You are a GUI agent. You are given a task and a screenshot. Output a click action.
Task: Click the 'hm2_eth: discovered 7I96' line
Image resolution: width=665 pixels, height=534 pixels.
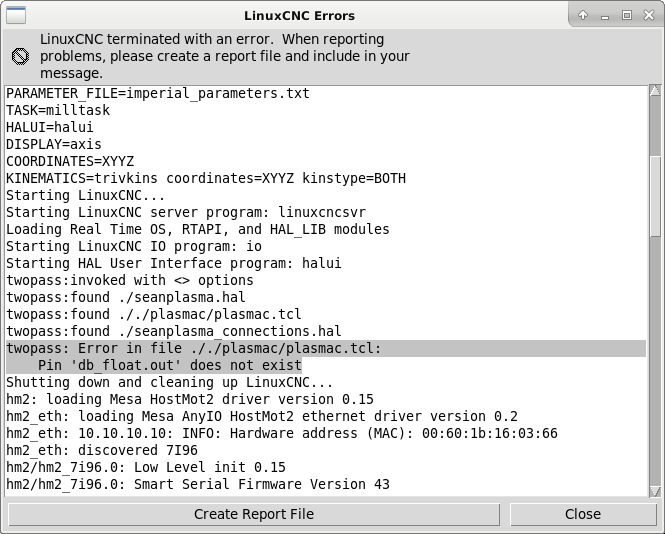pyautogui.click(x=102, y=450)
